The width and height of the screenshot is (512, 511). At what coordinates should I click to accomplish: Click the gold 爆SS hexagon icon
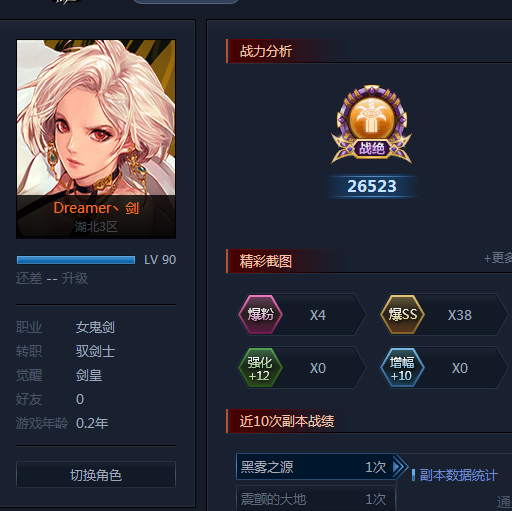402,314
